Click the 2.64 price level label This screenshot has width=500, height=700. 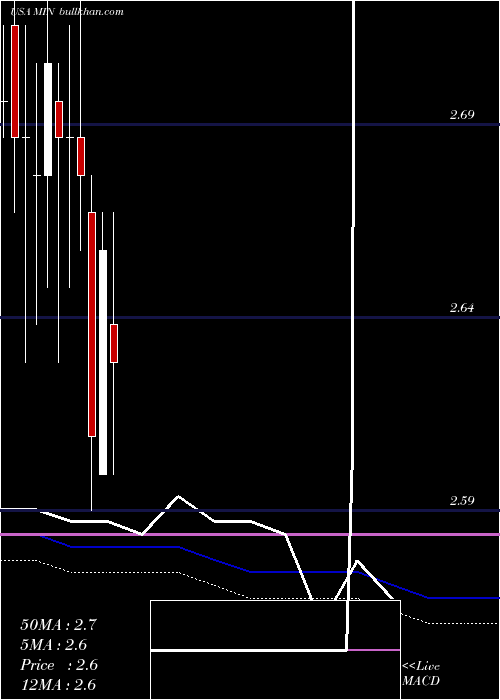coord(462,308)
